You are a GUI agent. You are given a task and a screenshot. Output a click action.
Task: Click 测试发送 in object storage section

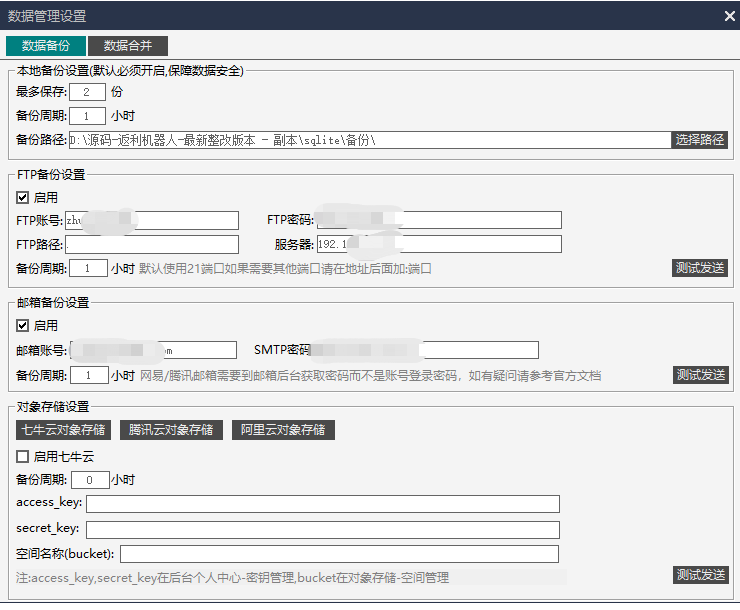pos(700,575)
